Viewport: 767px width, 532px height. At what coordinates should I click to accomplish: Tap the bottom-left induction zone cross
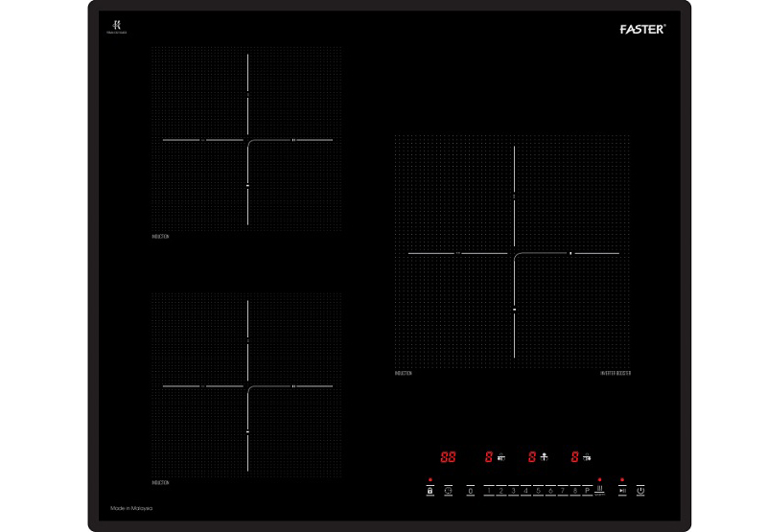pos(247,385)
